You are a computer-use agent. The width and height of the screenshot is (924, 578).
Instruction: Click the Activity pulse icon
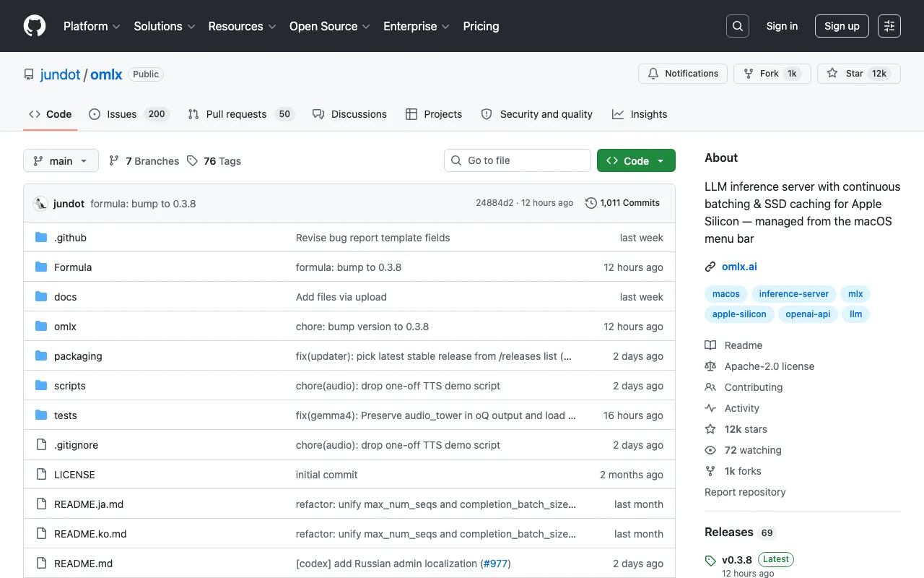click(710, 408)
